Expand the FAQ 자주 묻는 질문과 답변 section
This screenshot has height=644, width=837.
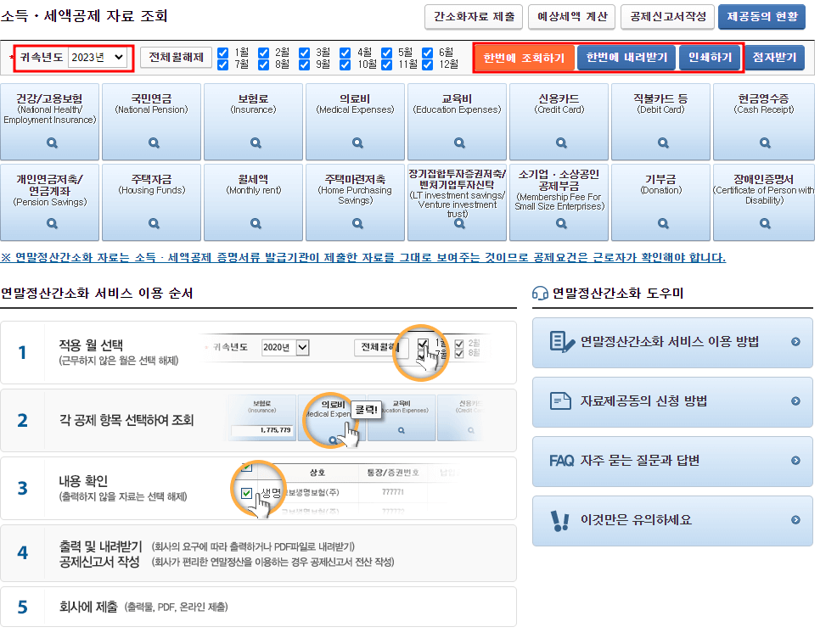click(x=671, y=462)
